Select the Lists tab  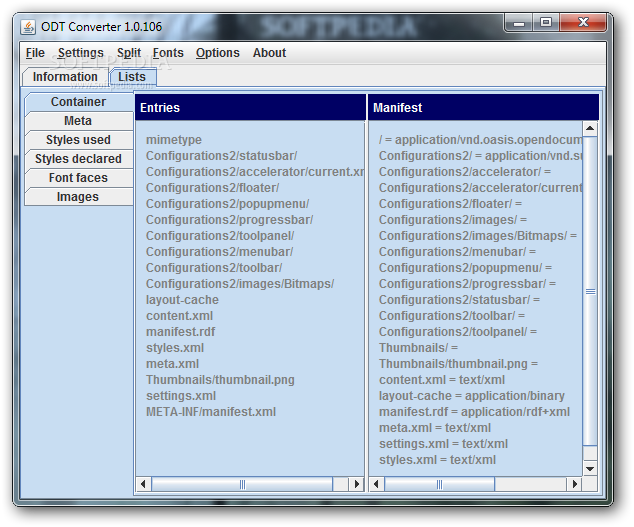[132, 77]
